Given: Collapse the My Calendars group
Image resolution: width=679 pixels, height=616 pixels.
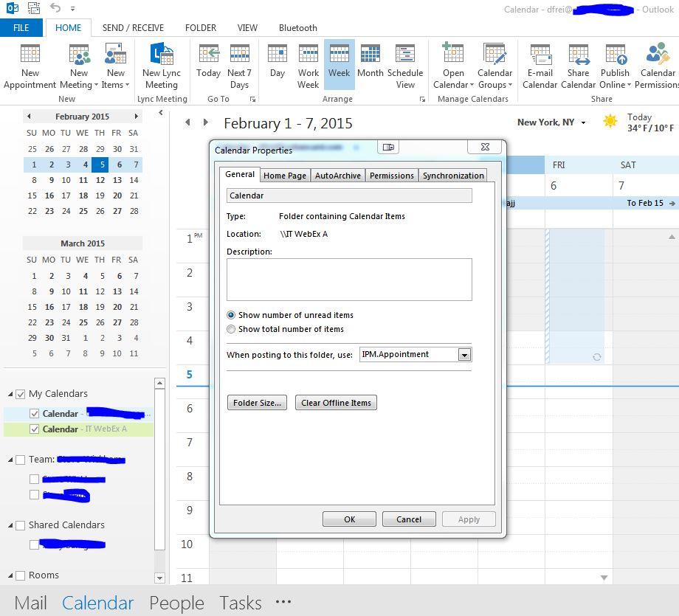Looking at the screenshot, I should click(10, 394).
